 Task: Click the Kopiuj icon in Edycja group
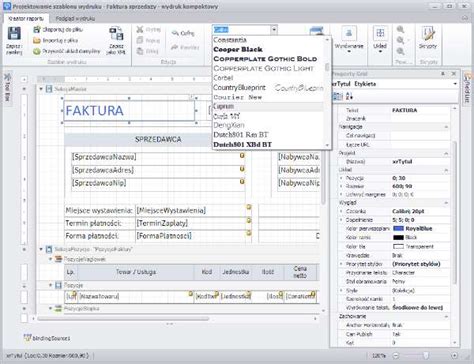(x=140, y=40)
